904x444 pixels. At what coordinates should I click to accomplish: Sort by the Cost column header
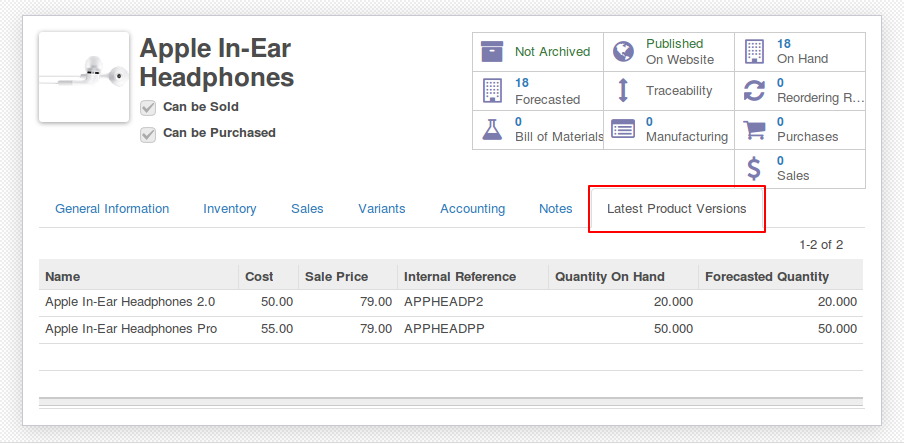[269, 277]
